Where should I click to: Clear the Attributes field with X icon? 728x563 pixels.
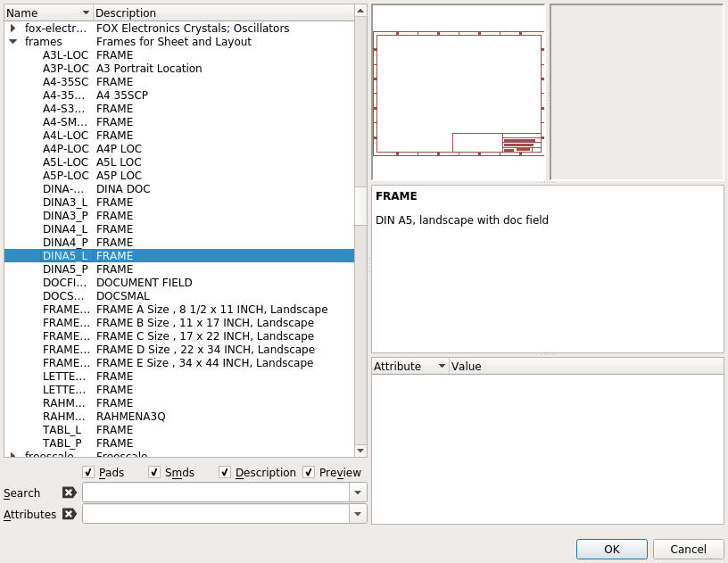[69, 514]
